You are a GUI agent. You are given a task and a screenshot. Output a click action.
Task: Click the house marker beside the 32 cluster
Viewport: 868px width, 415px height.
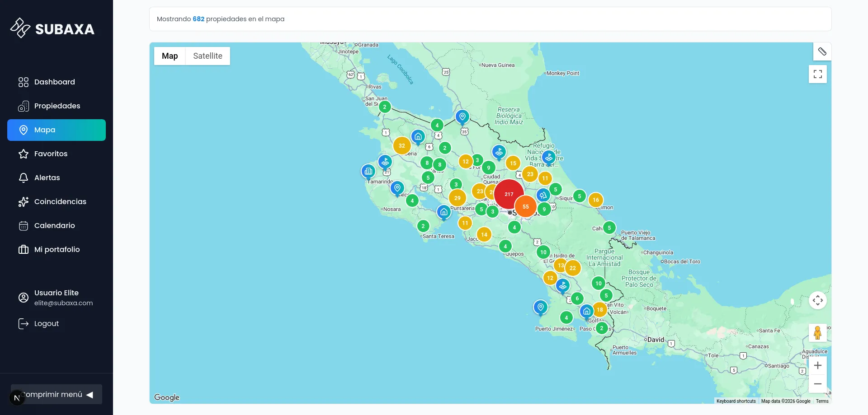click(418, 137)
